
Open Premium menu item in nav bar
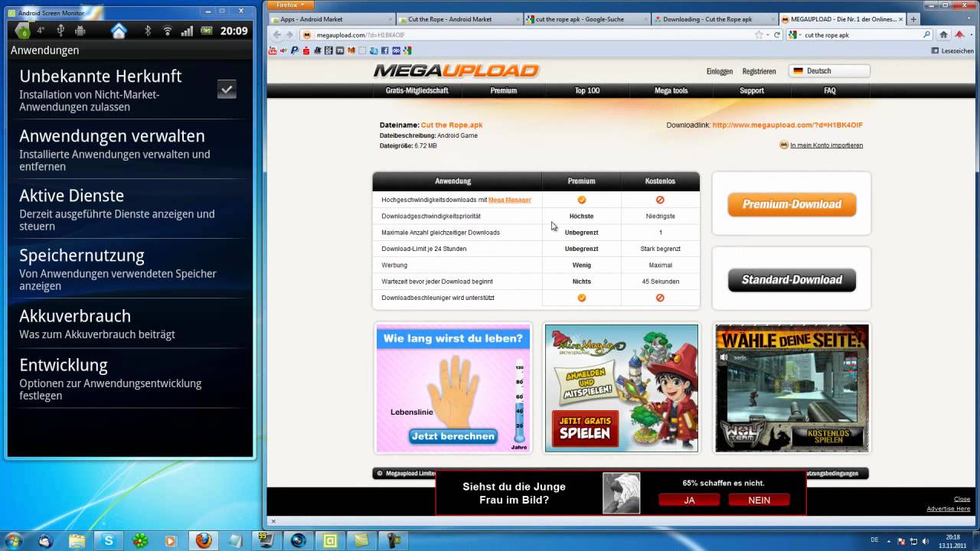[504, 90]
